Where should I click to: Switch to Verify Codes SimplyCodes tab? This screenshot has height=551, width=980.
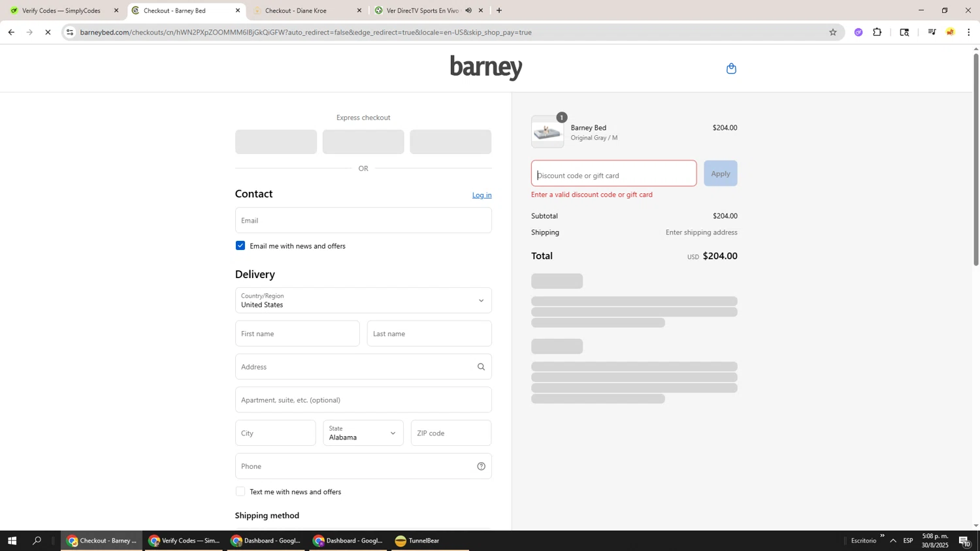[x=62, y=10]
